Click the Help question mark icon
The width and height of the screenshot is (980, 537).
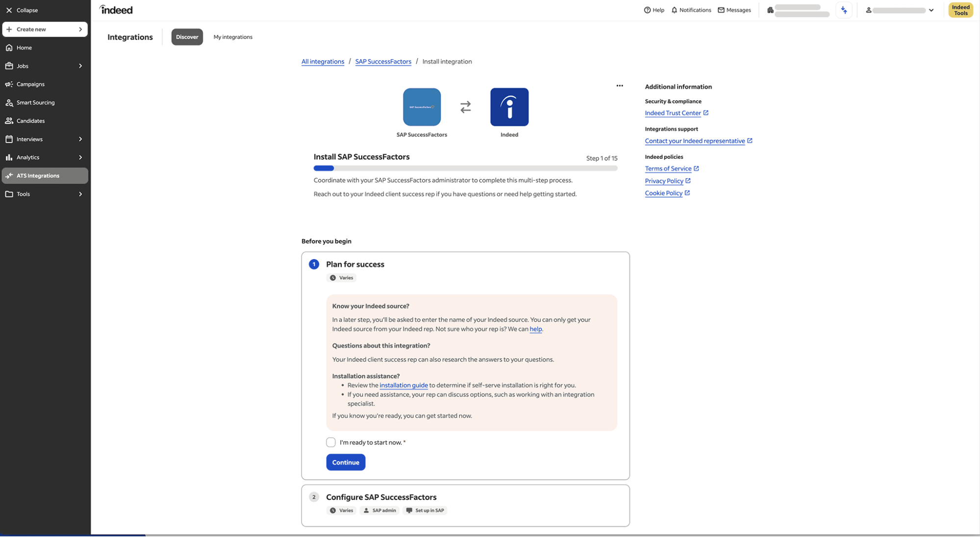(647, 10)
